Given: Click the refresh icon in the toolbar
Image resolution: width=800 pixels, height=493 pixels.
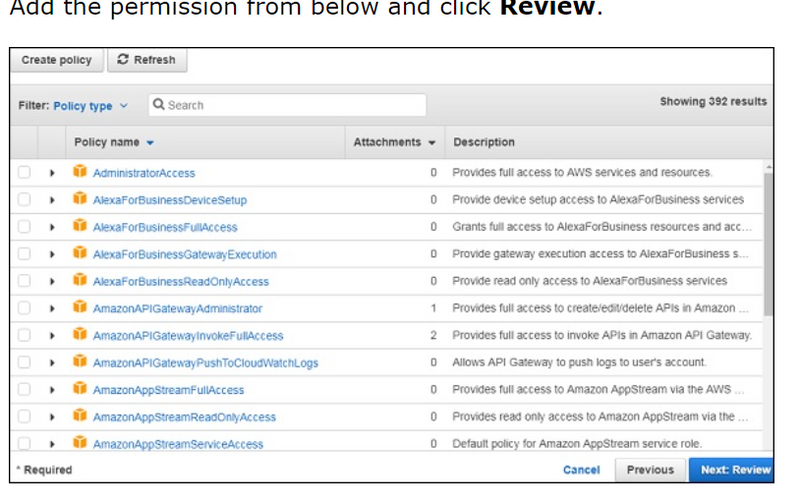Looking at the screenshot, I should 123,60.
